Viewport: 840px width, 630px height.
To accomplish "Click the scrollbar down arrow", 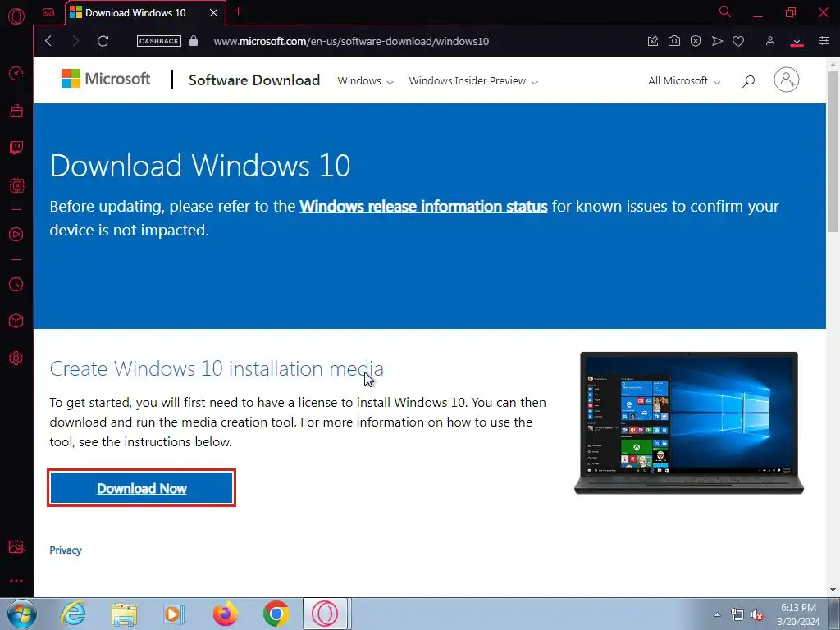I will pos(833,590).
